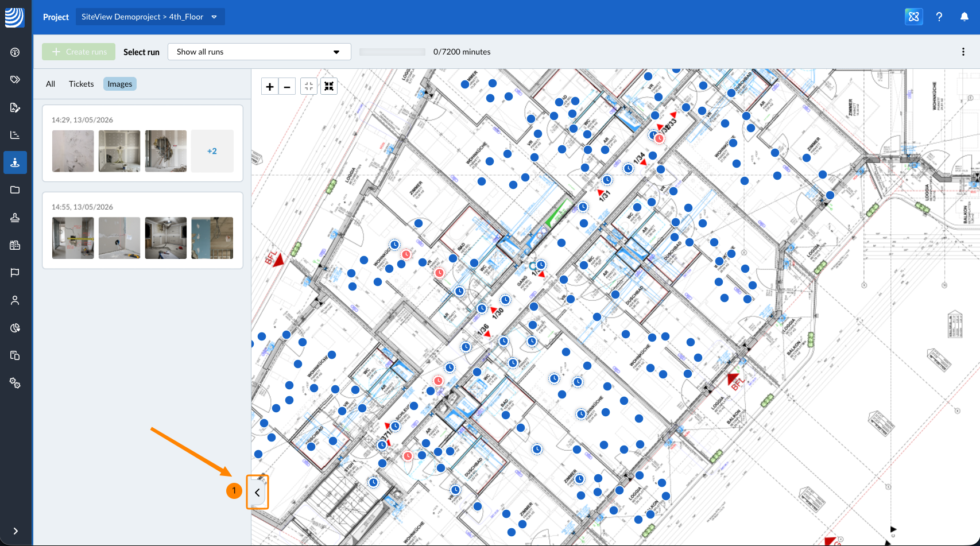The height and width of the screenshot is (546, 980).
Task: Click the 14:29, 13/05/2026 timestamp
Action: pyautogui.click(x=82, y=120)
